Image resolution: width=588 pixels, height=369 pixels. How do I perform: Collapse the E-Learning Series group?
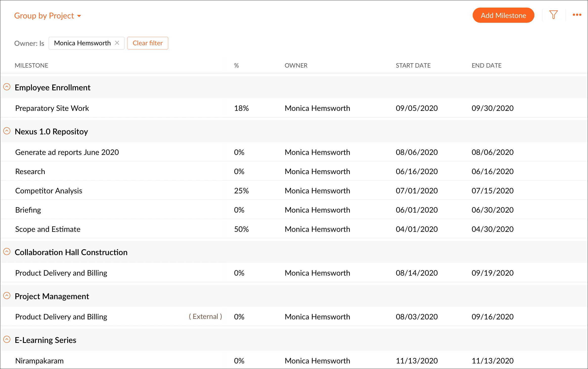click(x=7, y=340)
